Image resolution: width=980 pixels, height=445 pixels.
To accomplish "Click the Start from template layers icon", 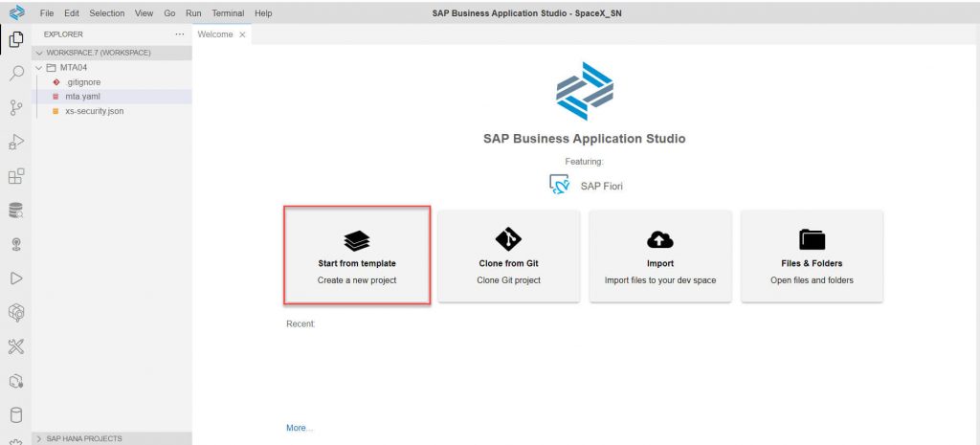I will [x=357, y=240].
